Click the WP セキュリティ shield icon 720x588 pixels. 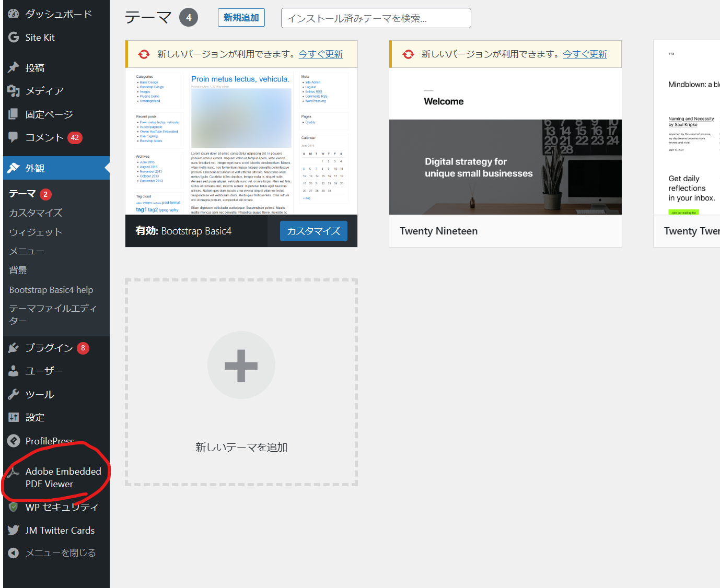[x=13, y=507]
